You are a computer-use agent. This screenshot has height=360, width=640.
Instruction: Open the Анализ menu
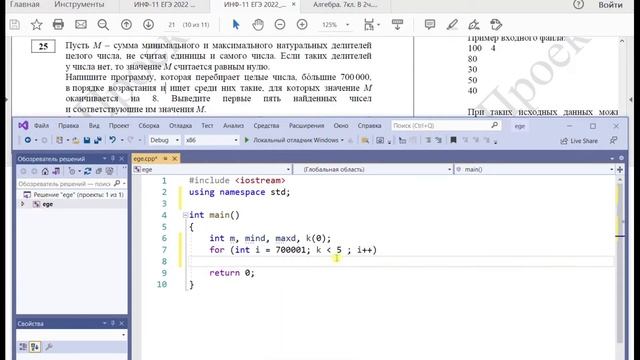tap(233, 126)
